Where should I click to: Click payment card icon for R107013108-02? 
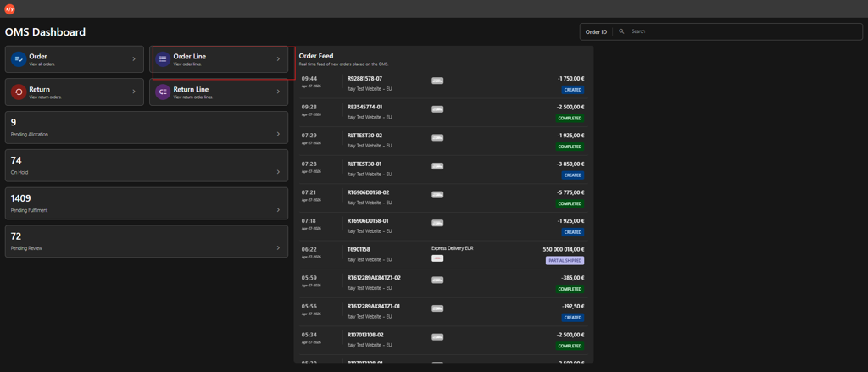pyautogui.click(x=437, y=337)
